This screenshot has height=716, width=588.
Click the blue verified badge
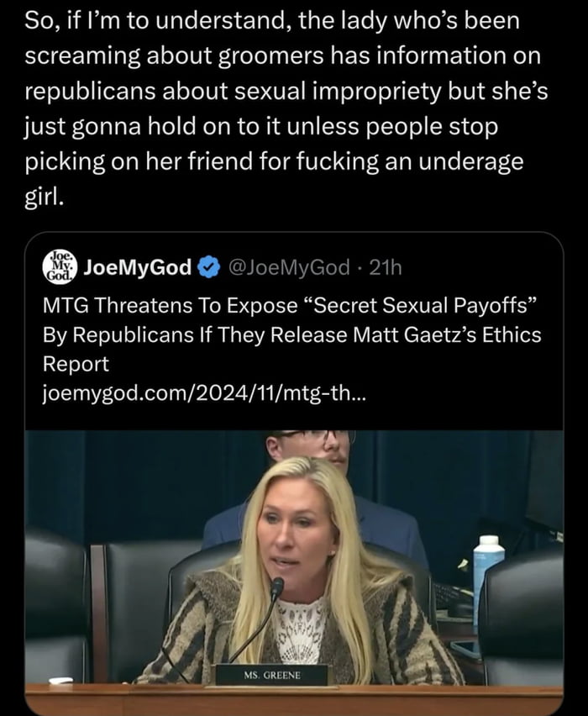pos(207,268)
